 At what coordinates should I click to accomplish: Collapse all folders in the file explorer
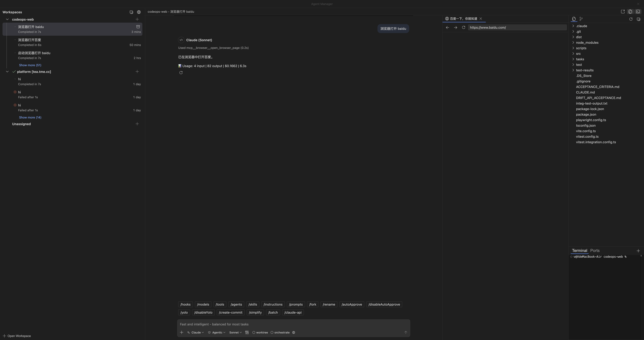click(638, 19)
